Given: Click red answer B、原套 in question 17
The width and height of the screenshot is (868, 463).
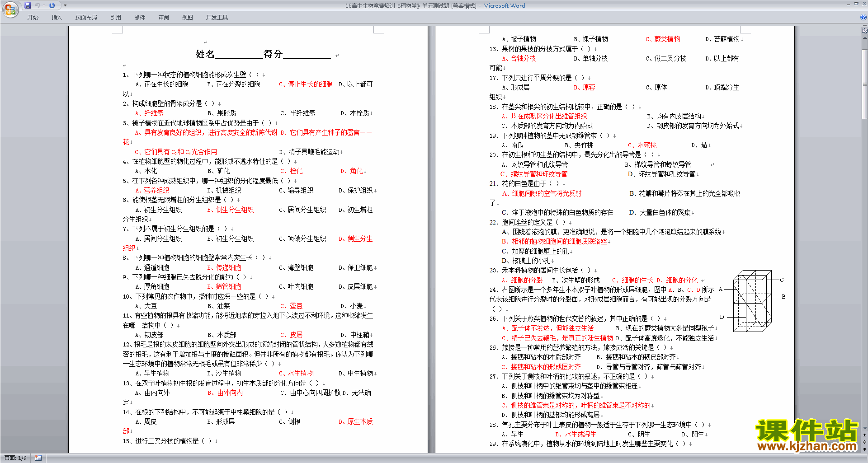Looking at the screenshot, I should [x=585, y=88].
